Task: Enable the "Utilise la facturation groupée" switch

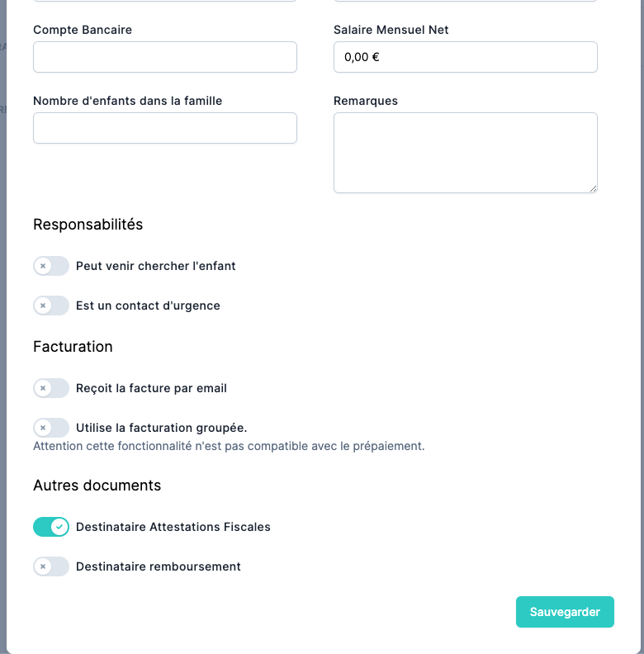Action: tap(51, 428)
